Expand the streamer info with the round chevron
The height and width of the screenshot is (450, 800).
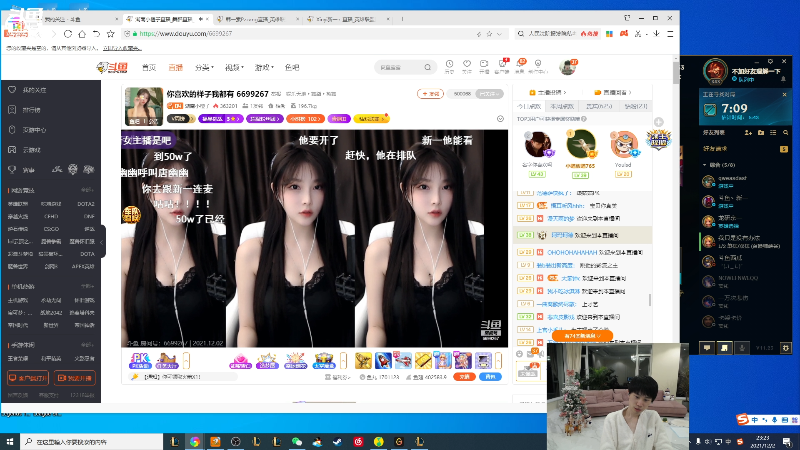point(500,118)
